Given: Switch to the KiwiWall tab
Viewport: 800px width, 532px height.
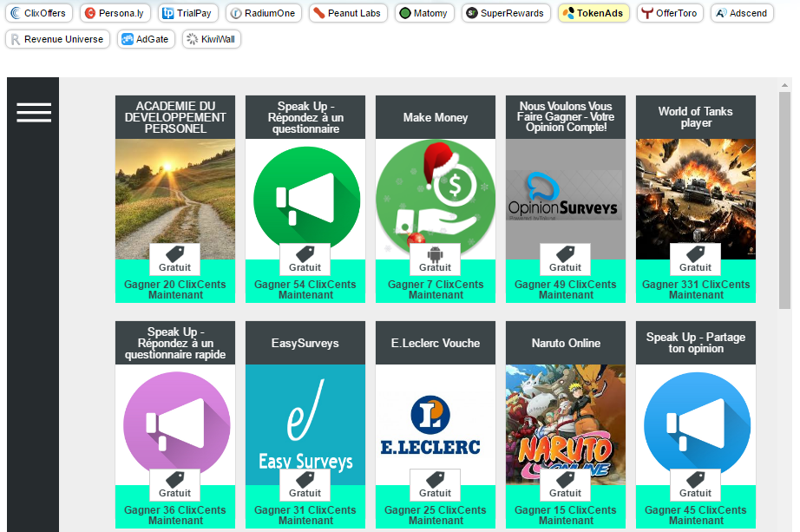Looking at the screenshot, I should coord(211,39).
